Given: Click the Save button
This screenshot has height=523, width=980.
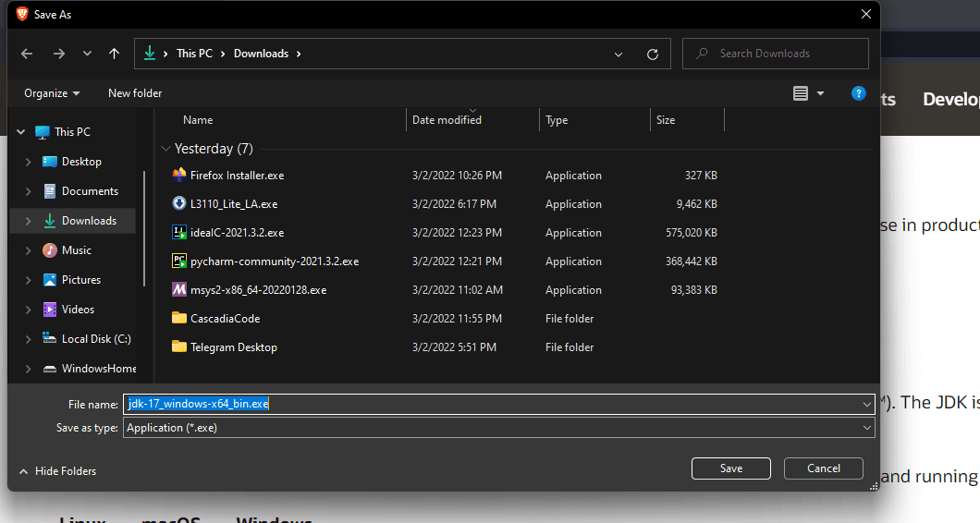Looking at the screenshot, I should click(730, 468).
